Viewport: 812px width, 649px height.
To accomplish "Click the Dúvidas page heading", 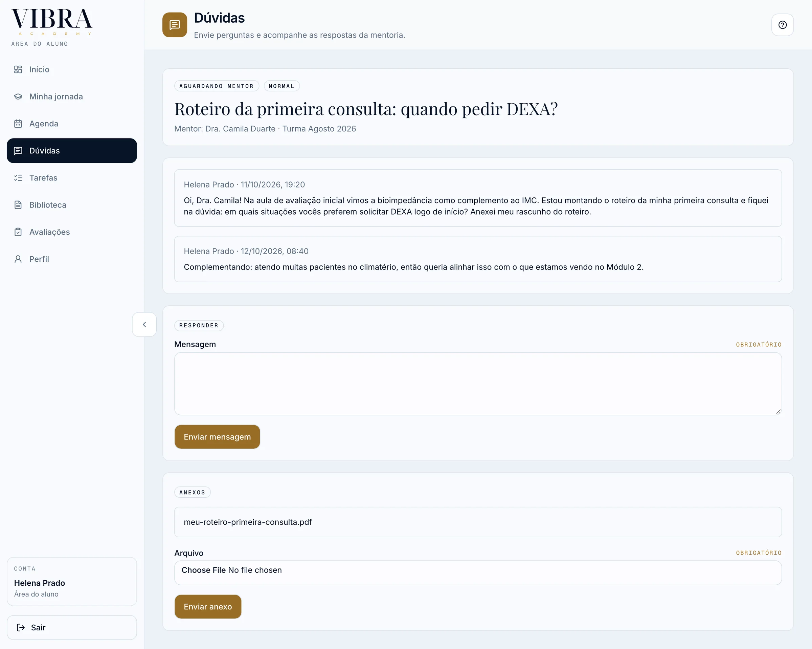I will tap(219, 18).
